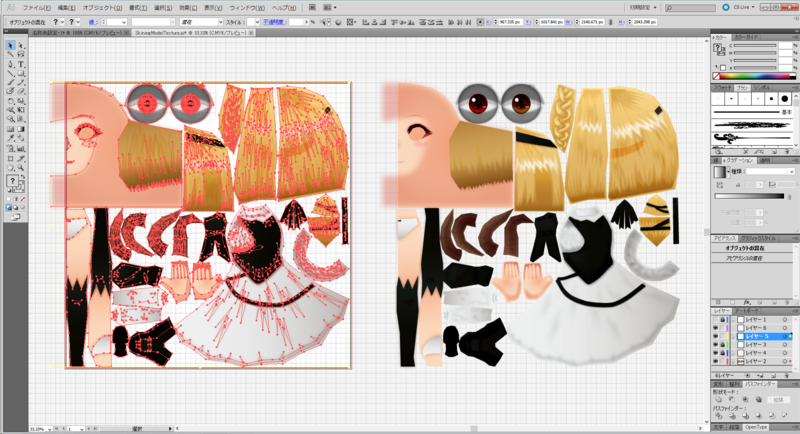Open the ファイル(F) menu
The height and width of the screenshot is (434, 800).
36,8
